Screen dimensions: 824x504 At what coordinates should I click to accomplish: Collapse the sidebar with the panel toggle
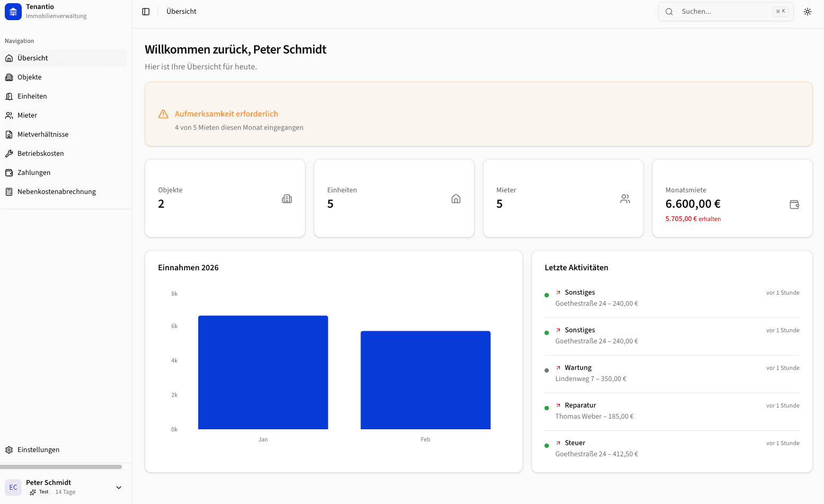pyautogui.click(x=145, y=11)
